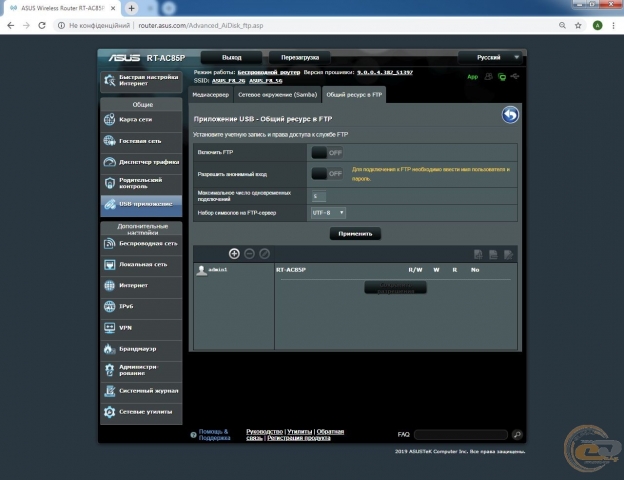Click the FAQ search magnifier icon

[x=517, y=435]
